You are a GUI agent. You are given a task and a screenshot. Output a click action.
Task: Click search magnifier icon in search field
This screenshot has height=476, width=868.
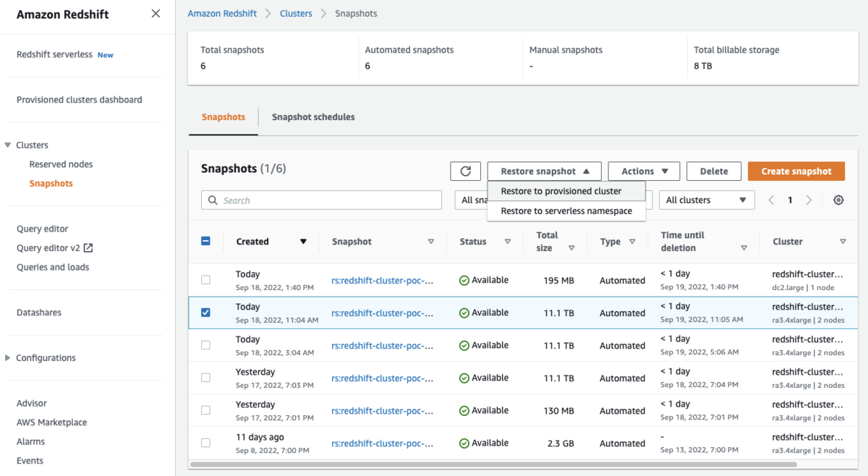213,200
